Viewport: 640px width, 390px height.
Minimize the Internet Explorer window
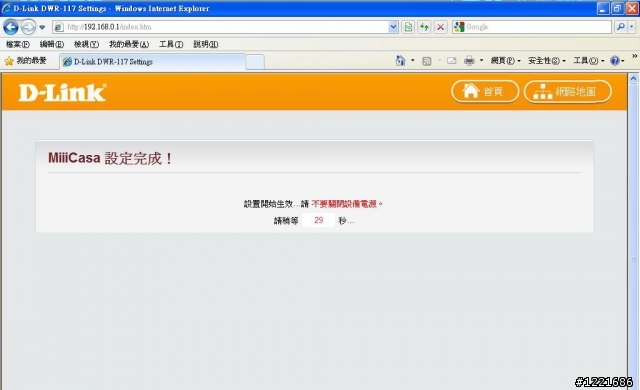click(x=603, y=9)
